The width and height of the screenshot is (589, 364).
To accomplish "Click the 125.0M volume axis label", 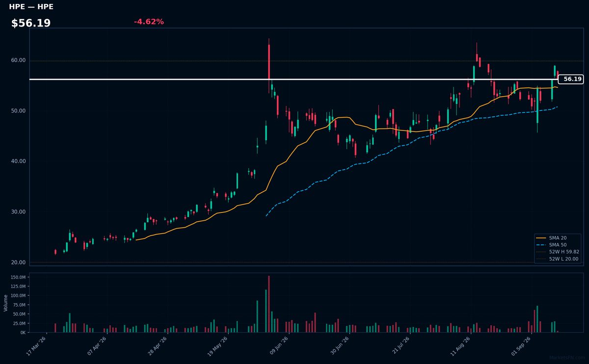I will point(18,286).
